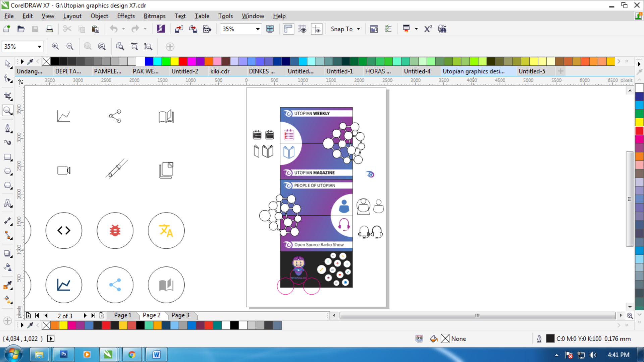The height and width of the screenshot is (362, 644).
Task: Select the Ellipse tool
Action: (x=7, y=171)
